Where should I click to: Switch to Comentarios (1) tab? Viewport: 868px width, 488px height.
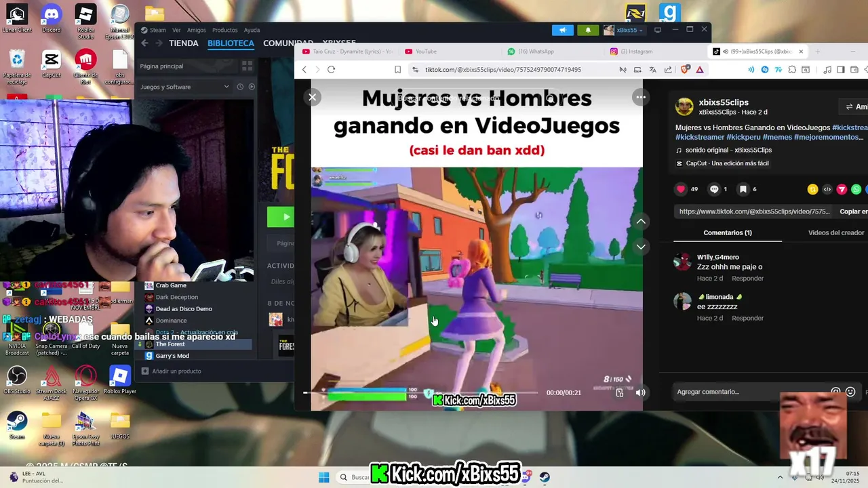coord(728,232)
